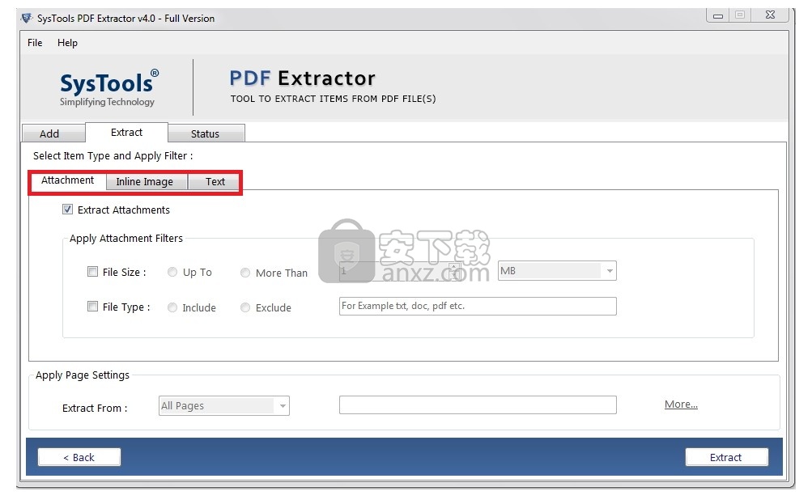Select the Attachment sub-tab
The image size is (812, 504).
point(68,180)
